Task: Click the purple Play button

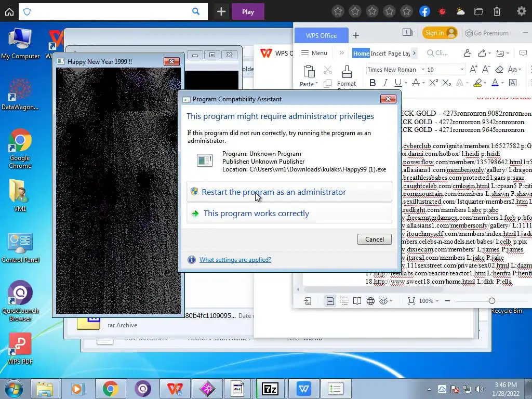Action: (x=248, y=12)
